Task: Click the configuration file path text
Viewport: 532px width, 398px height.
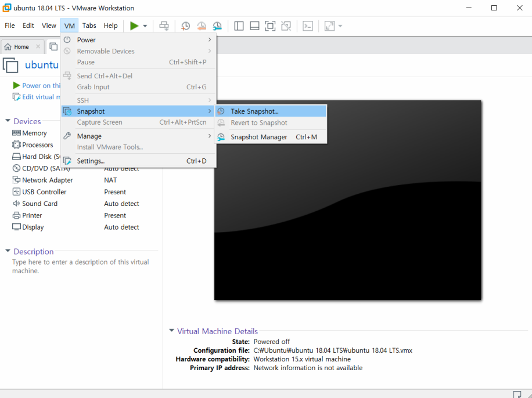Action: pyautogui.click(x=333, y=350)
